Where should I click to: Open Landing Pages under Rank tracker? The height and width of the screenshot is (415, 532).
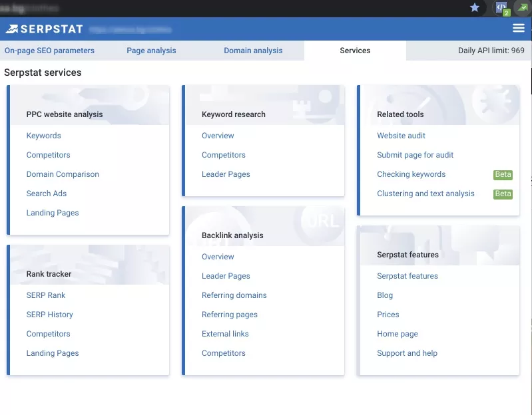coord(53,353)
